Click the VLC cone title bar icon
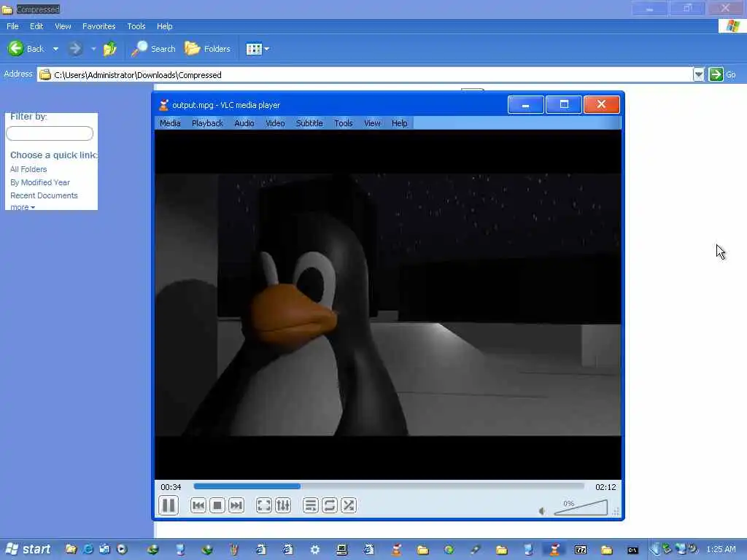 tap(164, 105)
